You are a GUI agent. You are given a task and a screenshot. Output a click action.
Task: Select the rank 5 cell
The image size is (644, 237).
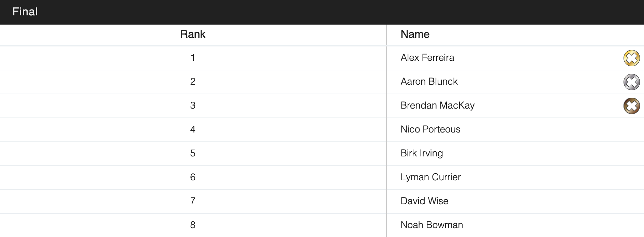click(x=193, y=153)
